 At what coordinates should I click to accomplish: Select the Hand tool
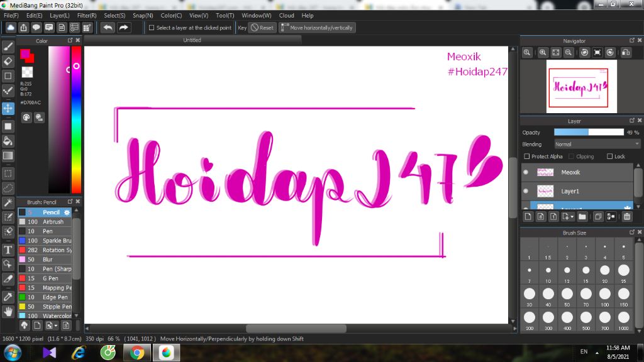8,312
